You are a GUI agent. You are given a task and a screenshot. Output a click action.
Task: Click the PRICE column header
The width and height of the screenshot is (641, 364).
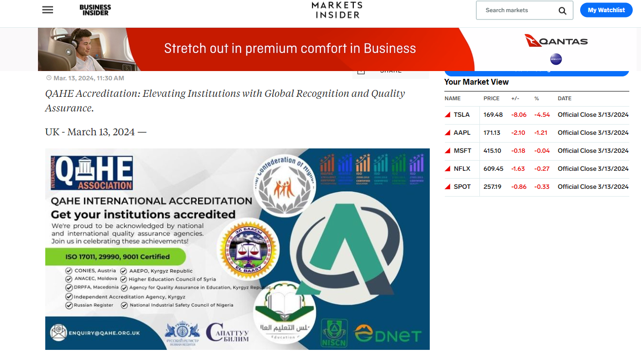click(492, 98)
